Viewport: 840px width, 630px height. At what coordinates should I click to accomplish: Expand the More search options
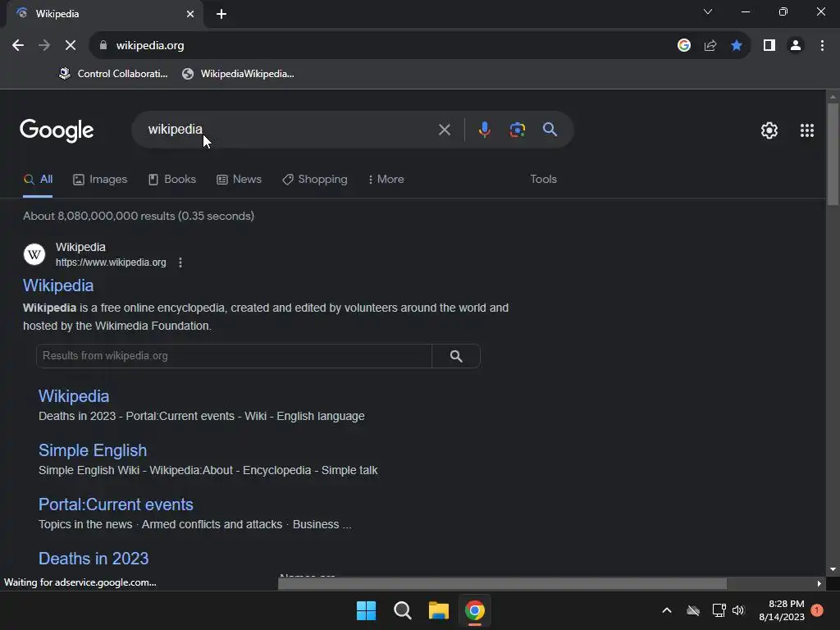[x=386, y=180]
